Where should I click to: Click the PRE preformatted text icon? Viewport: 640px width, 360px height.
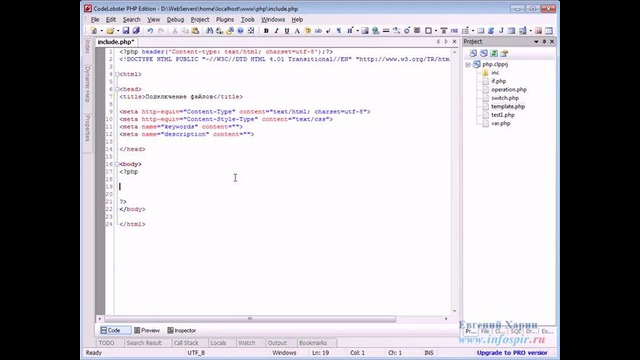454,31
